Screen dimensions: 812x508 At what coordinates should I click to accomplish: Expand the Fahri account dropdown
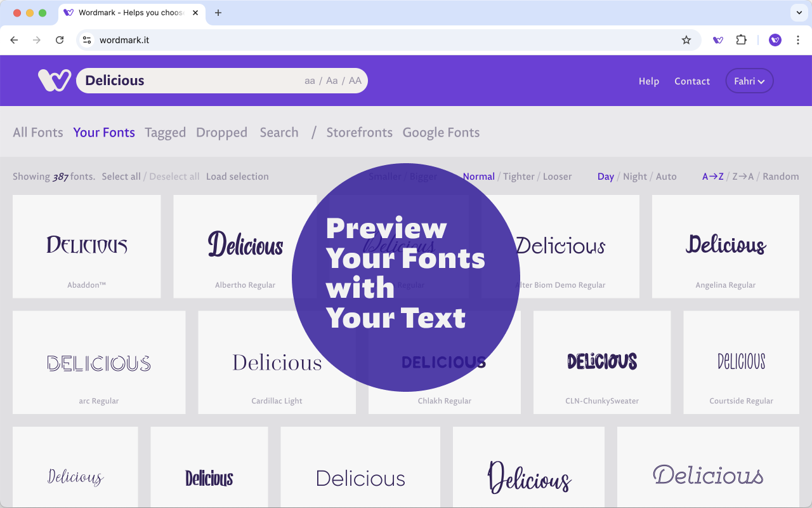coord(749,81)
